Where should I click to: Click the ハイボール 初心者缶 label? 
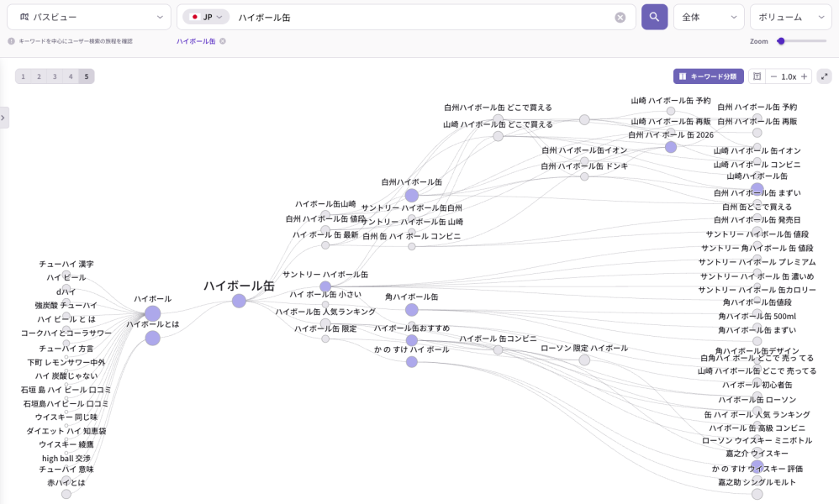pyautogui.click(x=757, y=385)
